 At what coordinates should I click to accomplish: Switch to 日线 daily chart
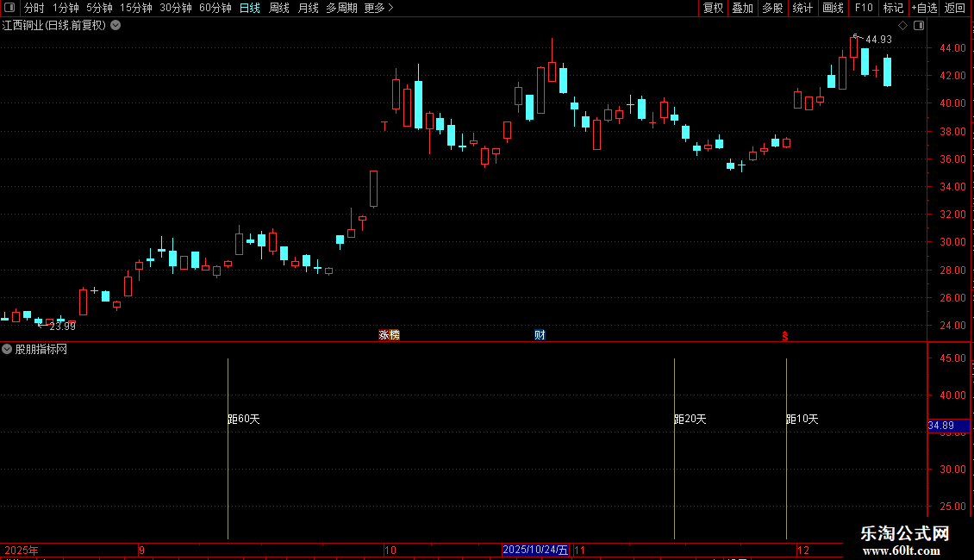click(250, 8)
